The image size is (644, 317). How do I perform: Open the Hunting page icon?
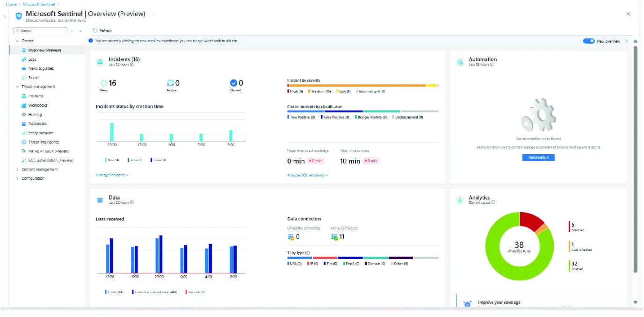pos(24,115)
